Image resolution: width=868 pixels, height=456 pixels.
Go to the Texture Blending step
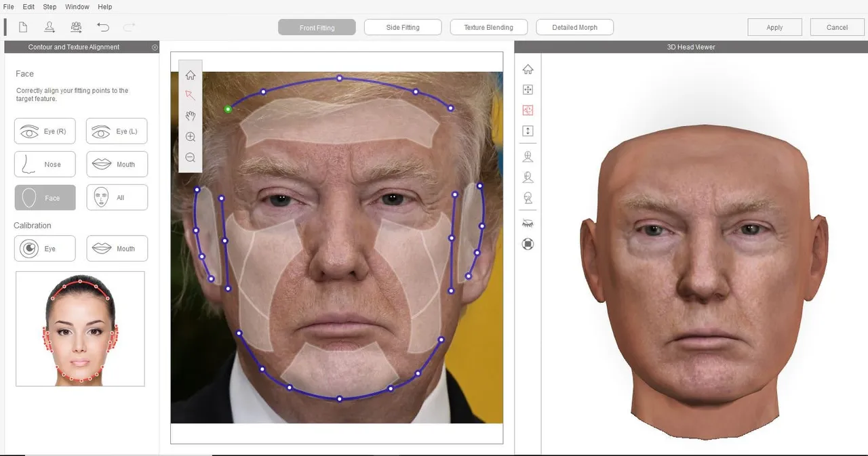[x=488, y=28]
